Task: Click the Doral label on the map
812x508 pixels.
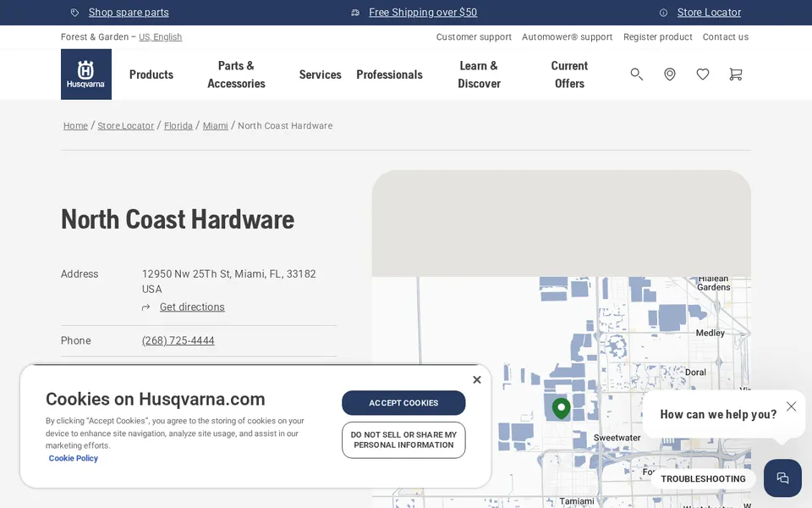Action: [695, 373]
